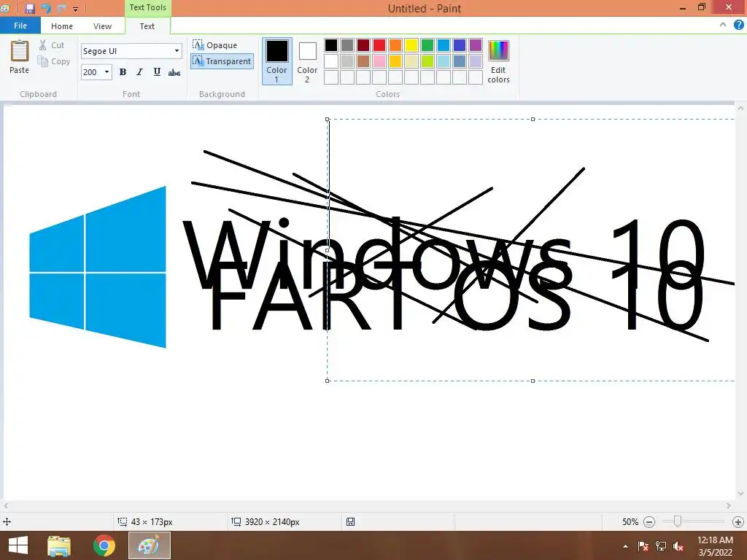
Task: Pick the dark red color swatch
Action: (363, 45)
